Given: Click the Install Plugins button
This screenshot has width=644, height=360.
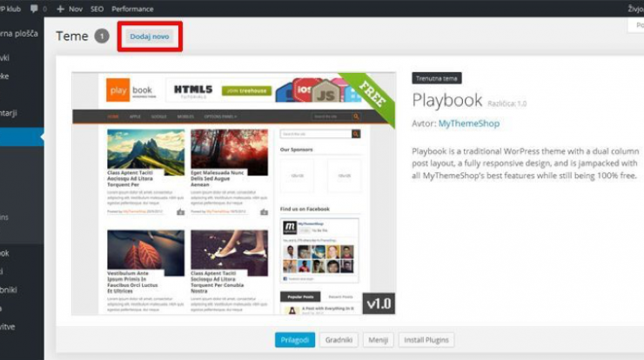Looking at the screenshot, I should pos(426,340).
